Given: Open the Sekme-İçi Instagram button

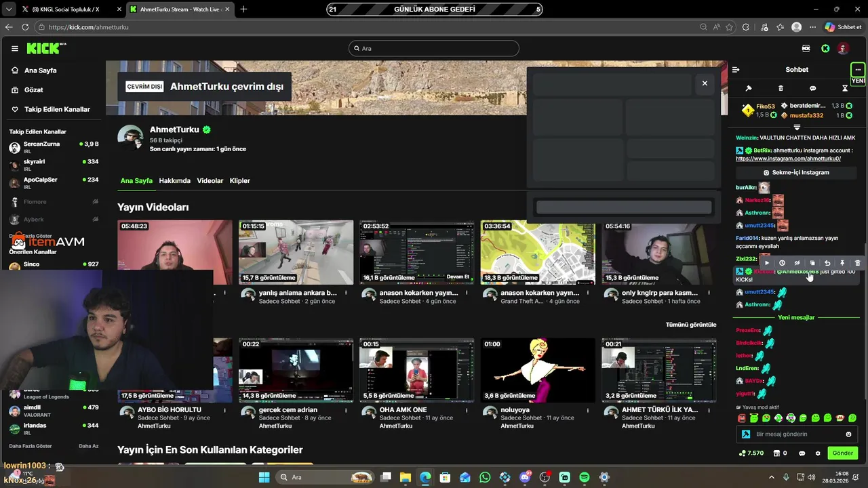Looking at the screenshot, I should [x=797, y=172].
